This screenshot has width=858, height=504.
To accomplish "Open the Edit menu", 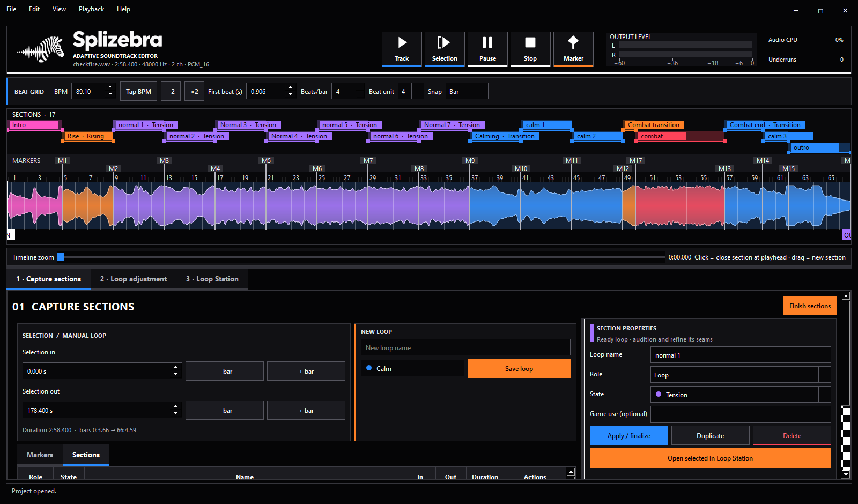I will pyautogui.click(x=34, y=9).
